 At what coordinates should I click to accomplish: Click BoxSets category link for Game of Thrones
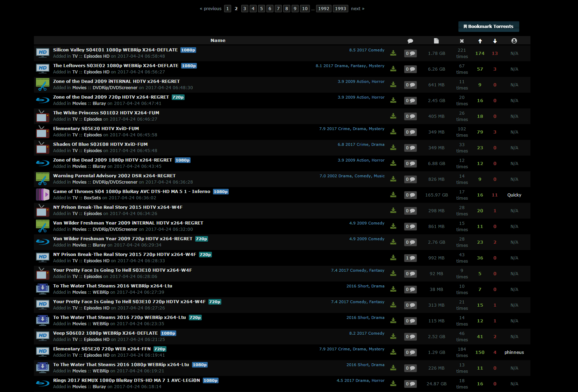tap(92, 198)
